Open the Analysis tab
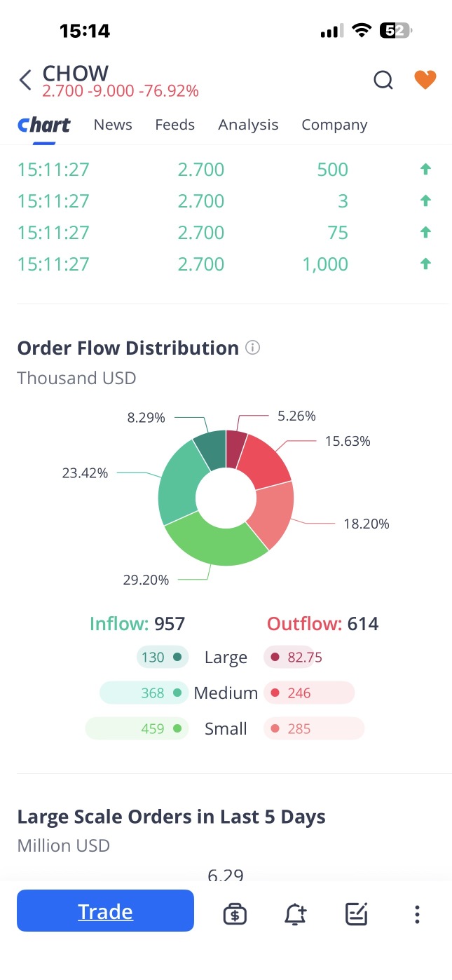This screenshot has width=452, height=980. point(248,125)
